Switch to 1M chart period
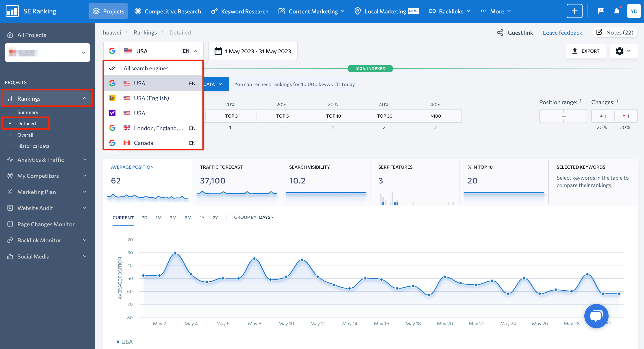This screenshot has width=644, height=349. pos(159,218)
